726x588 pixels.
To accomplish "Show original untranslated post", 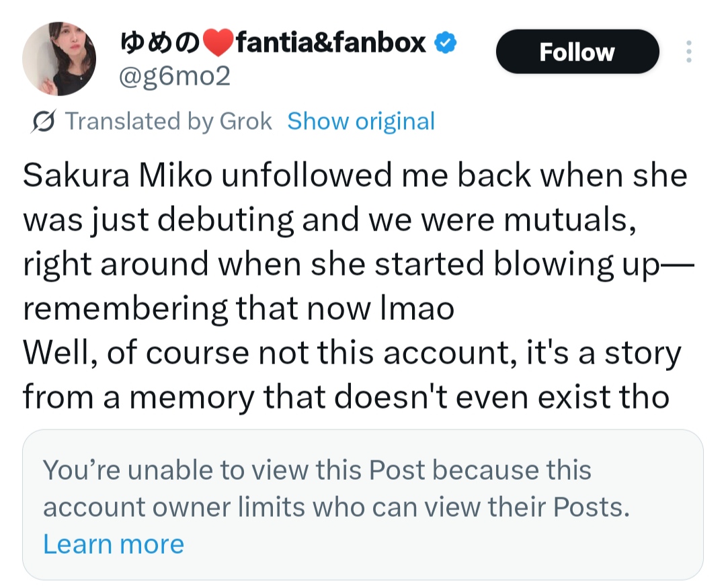I will pos(360,122).
